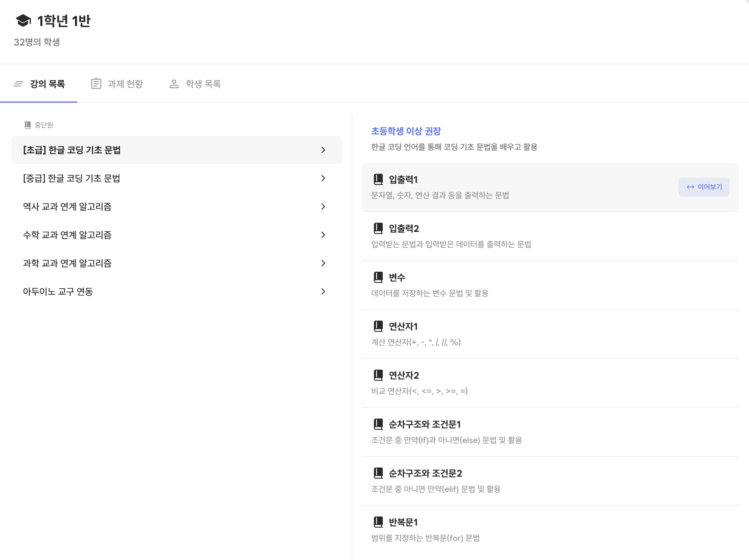Switch to the 학생 목록 tab
Screen dimensions: 749x560
[195, 84]
